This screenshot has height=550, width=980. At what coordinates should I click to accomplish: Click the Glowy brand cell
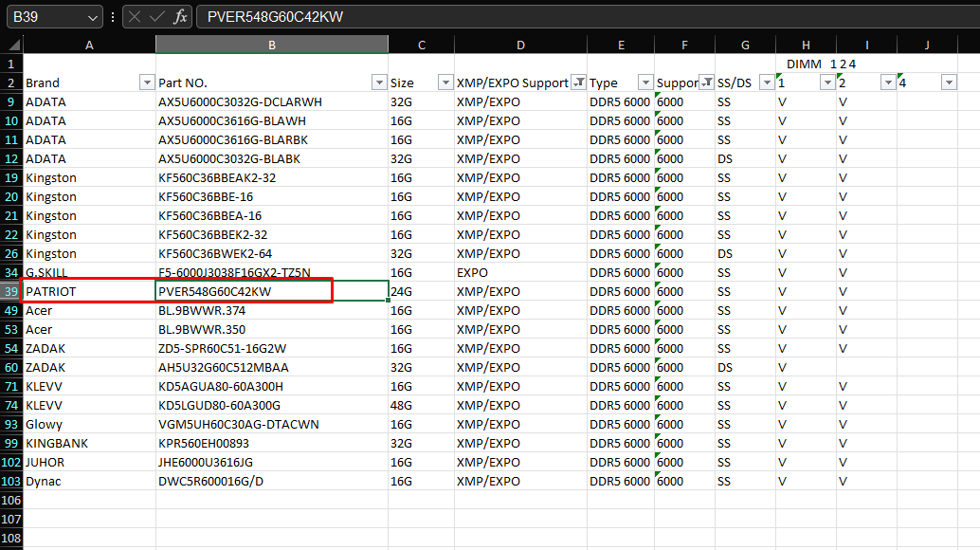89,425
